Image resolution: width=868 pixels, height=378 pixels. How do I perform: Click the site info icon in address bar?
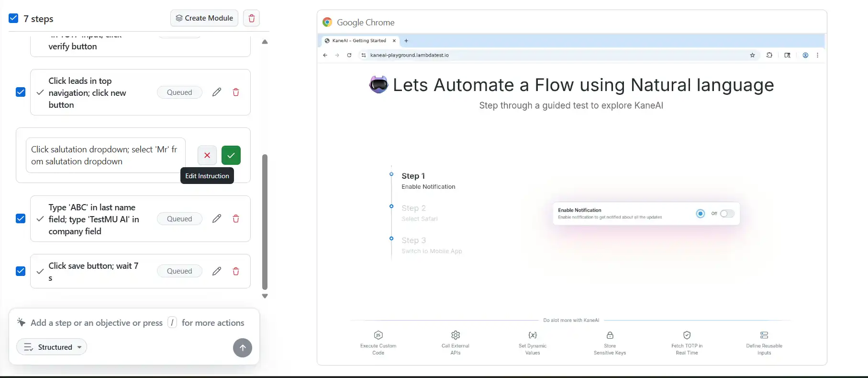[x=364, y=55]
